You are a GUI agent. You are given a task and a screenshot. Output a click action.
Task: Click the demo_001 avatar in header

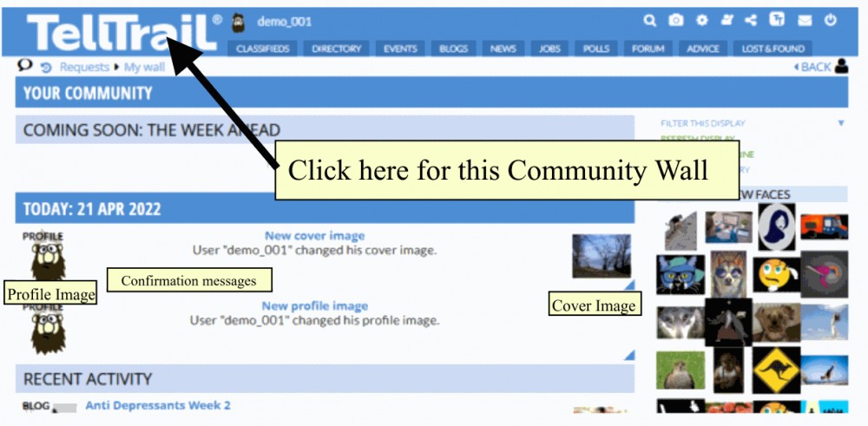point(238,23)
